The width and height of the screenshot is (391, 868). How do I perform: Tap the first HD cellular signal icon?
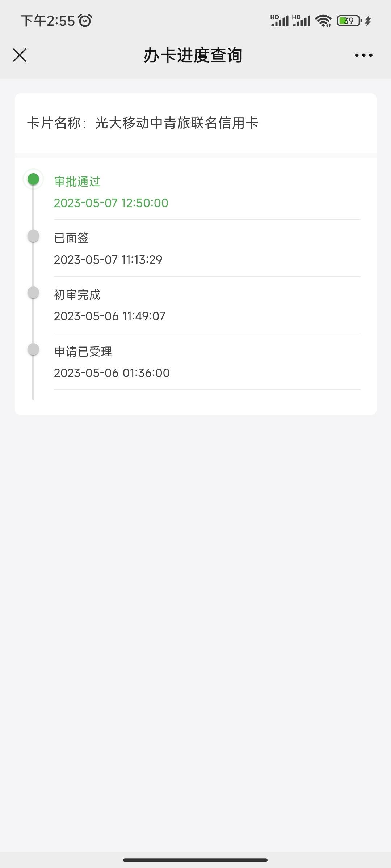coord(279,21)
